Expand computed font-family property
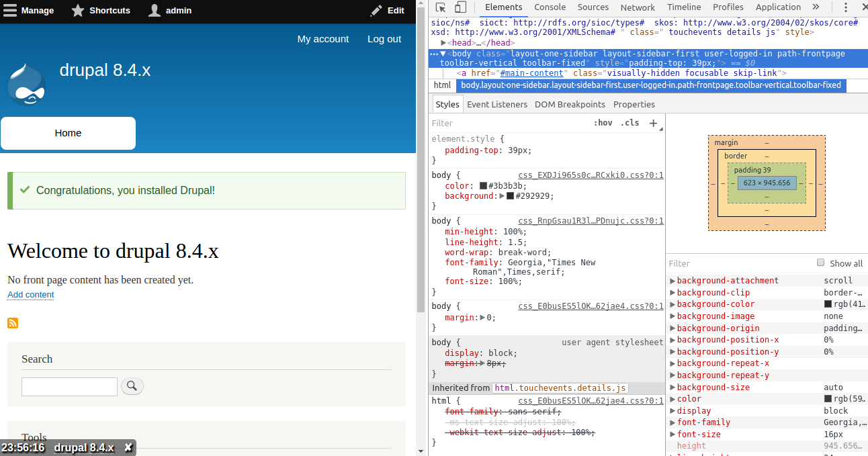Screen dimensions: 868x456 point(672,422)
